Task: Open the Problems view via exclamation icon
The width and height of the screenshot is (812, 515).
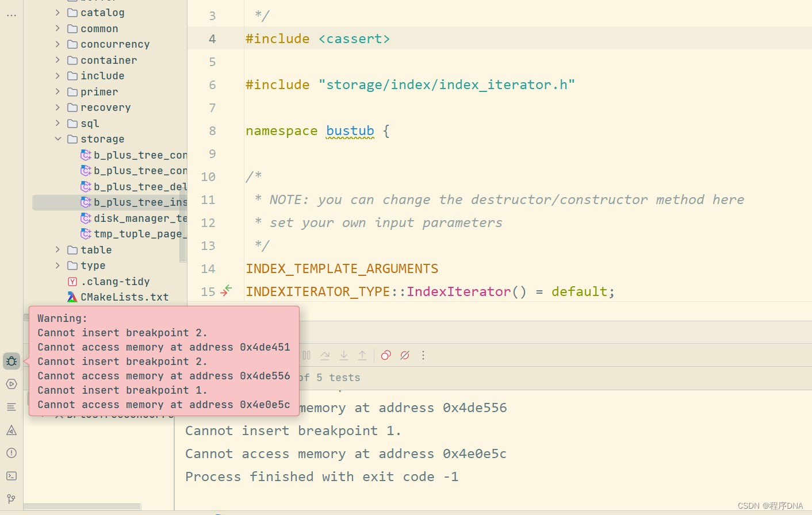Action: (x=11, y=453)
